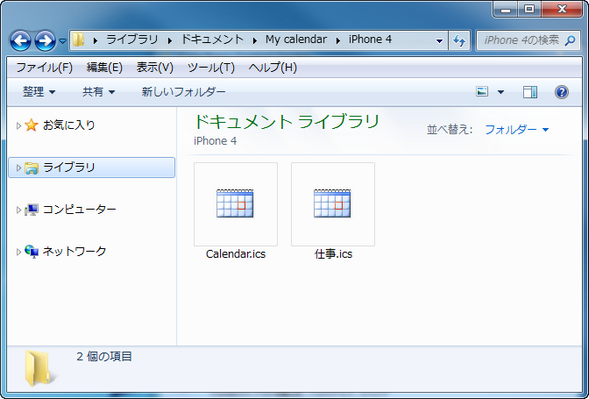Image resolution: width=589 pixels, height=399 pixels.
Task: Click the Calendar.ics file name
Action: pyautogui.click(x=236, y=254)
